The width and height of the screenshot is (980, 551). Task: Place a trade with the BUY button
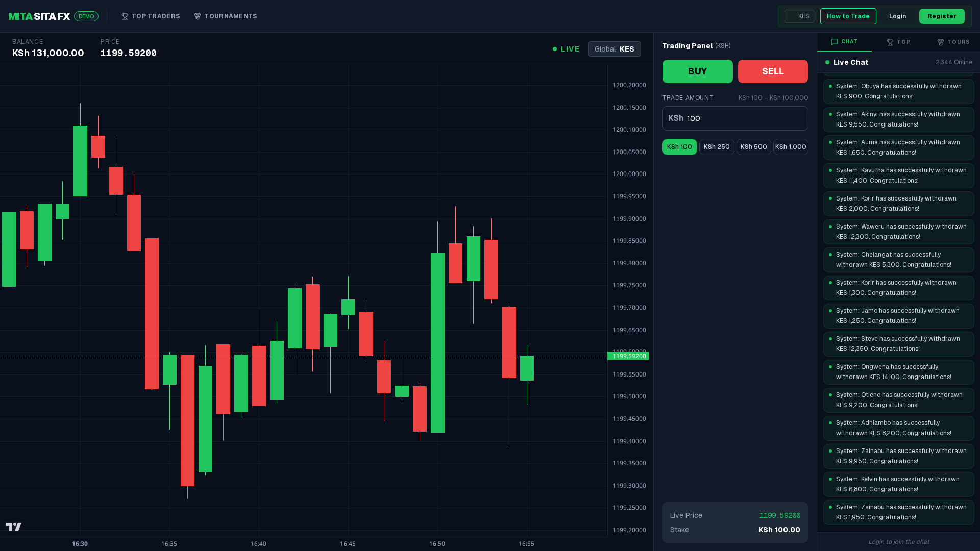[698, 71]
